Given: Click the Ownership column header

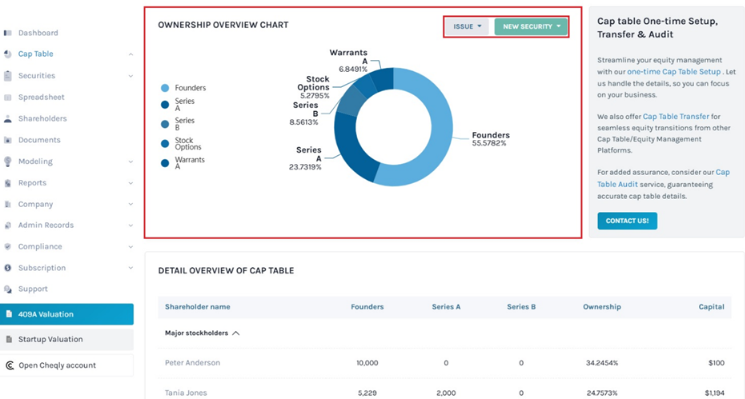Looking at the screenshot, I should (x=602, y=307).
